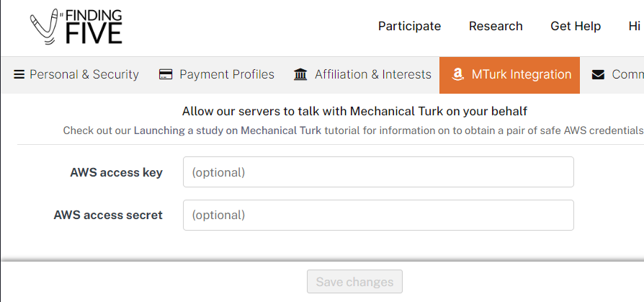Click the Hi user menu
Image resolution: width=644 pixels, height=302 pixels.
coord(635,26)
